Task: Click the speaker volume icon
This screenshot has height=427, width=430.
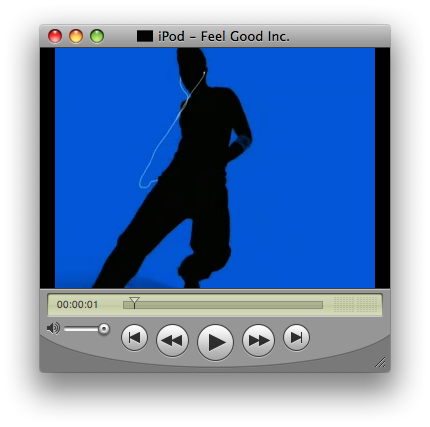Action: 53,329
